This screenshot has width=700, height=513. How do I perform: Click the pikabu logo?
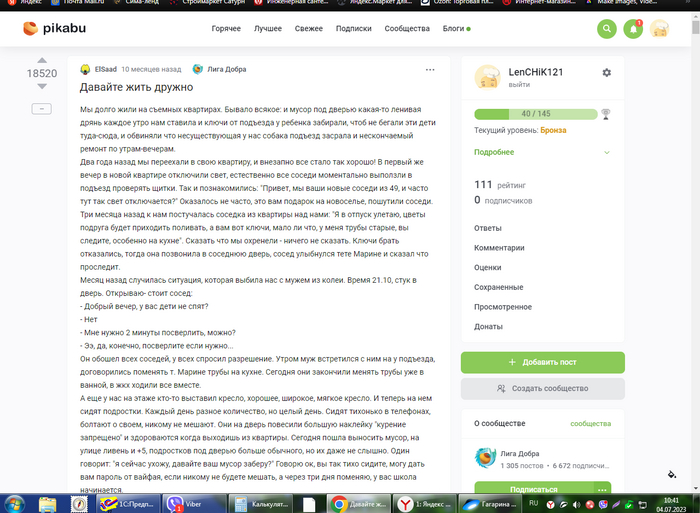54,29
